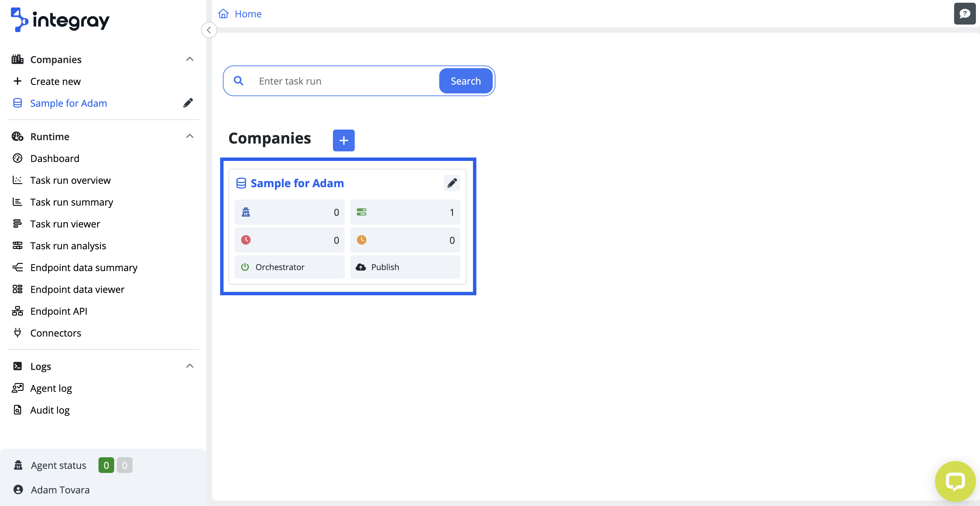Collapse the sidebar with arrow button
980x506 pixels.
pyautogui.click(x=209, y=30)
